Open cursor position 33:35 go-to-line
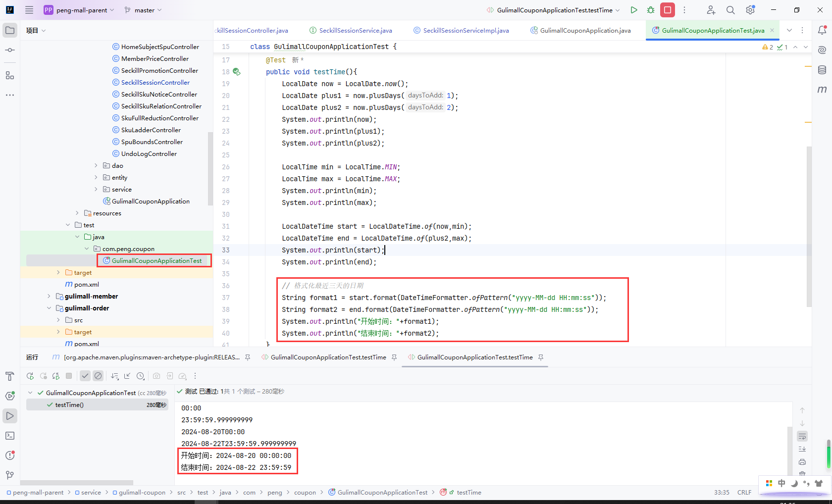The width and height of the screenshot is (832, 504). 722,493
